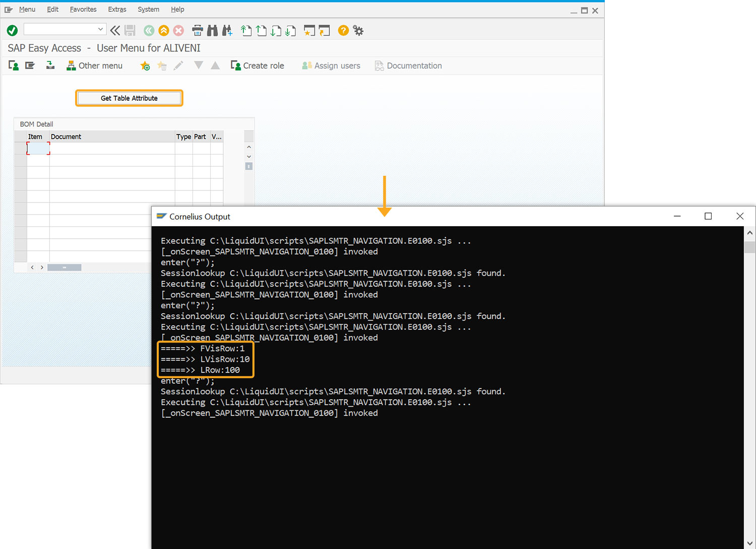
Task: Click the Part column header
Action: pos(201,136)
